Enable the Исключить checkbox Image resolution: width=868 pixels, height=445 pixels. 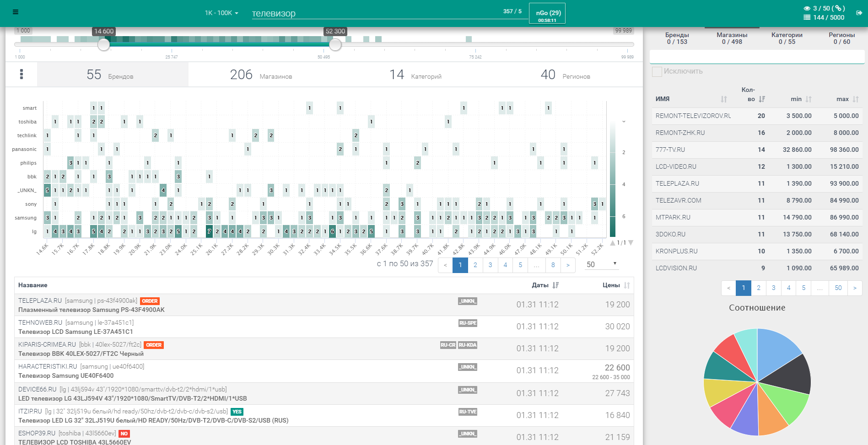(657, 72)
